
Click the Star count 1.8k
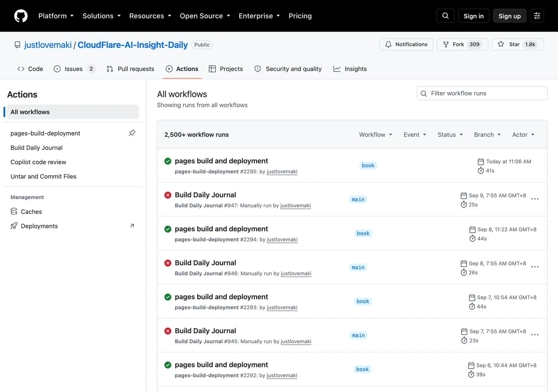tap(530, 44)
